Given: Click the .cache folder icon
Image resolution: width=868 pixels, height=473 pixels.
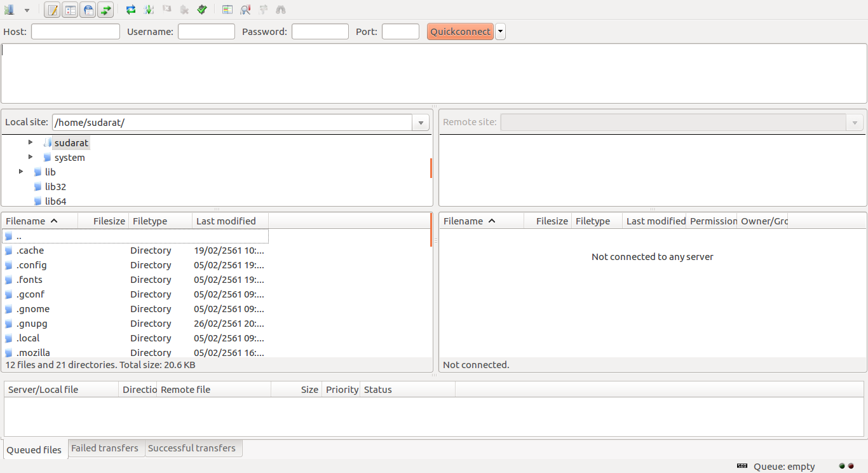Looking at the screenshot, I should (x=9, y=250).
